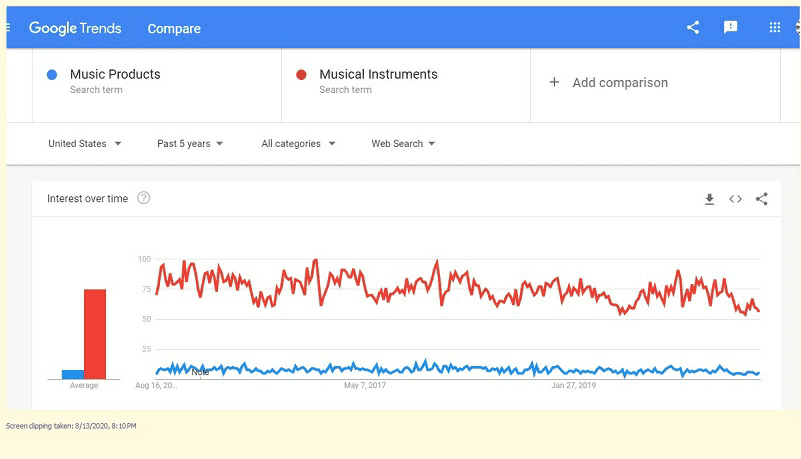Open the Web Search type dropdown

coord(403,143)
